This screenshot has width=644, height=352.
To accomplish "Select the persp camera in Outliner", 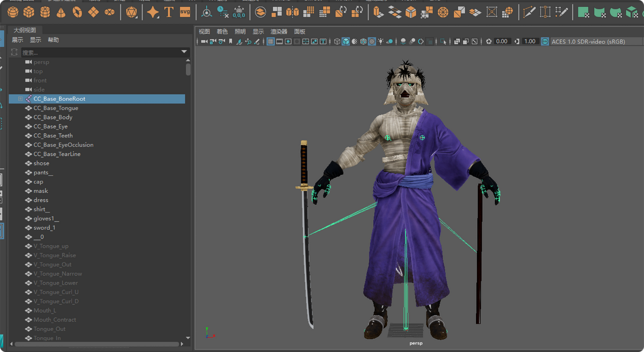I will (x=41, y=62).
